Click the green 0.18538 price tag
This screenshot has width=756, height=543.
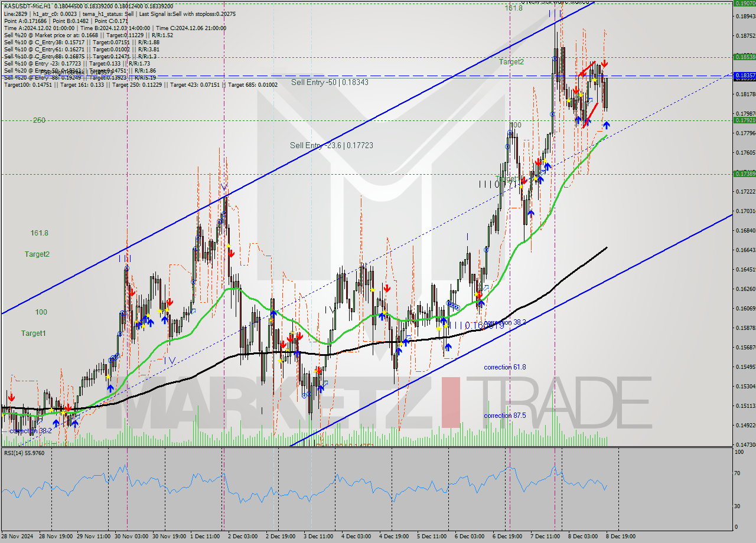tap(744, 57)
